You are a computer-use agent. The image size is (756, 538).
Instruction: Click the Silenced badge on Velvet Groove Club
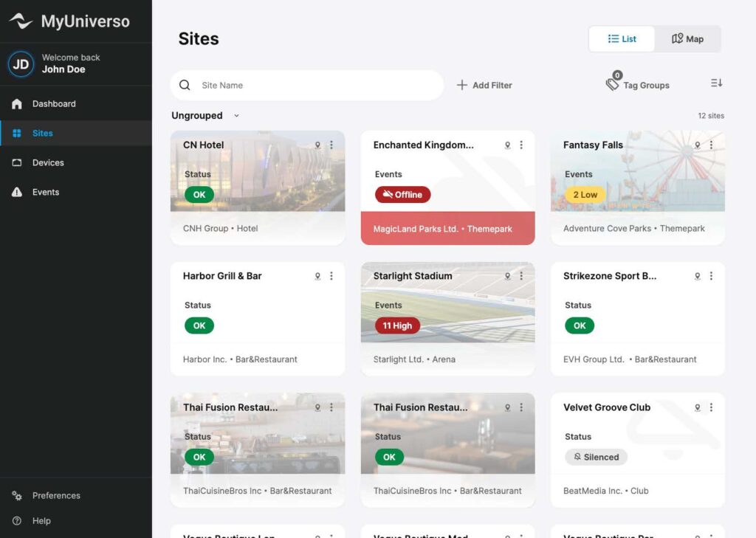tap(596, 457)
